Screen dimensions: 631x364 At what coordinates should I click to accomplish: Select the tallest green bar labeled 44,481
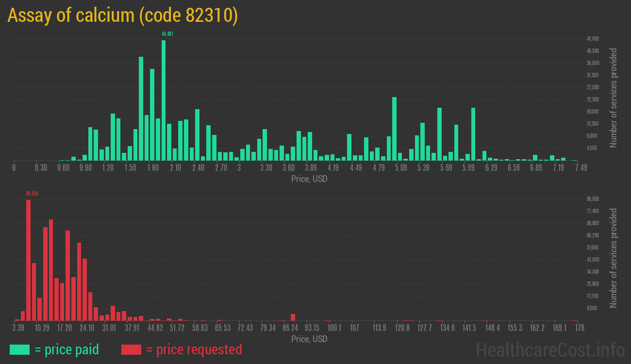[x=164, y=100]
